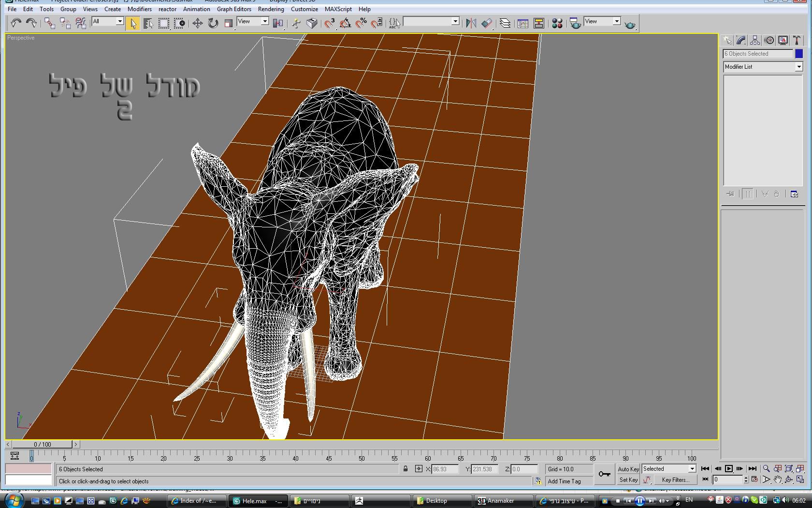
Task: Select the Move tool in toolbar
Action: tap(197, 23)
